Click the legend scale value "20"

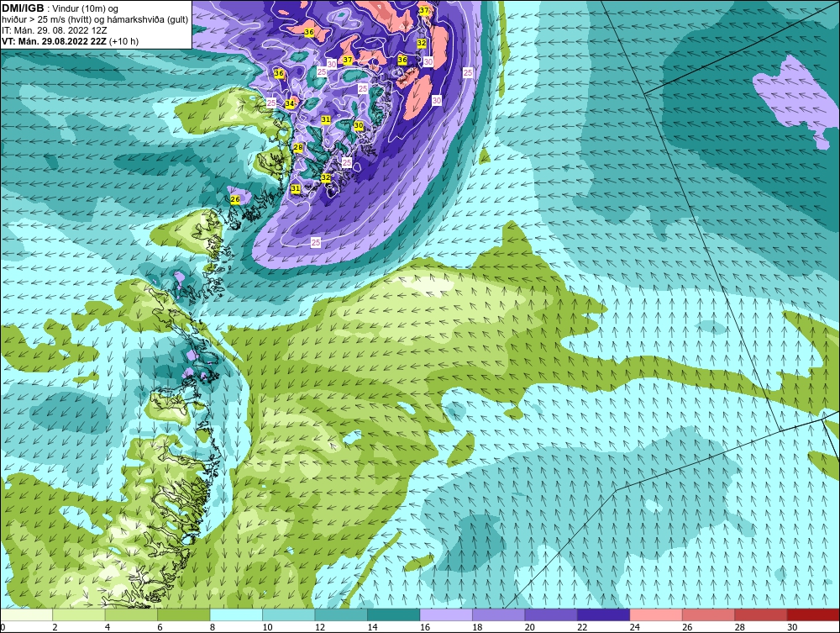[x=530, y=627]
